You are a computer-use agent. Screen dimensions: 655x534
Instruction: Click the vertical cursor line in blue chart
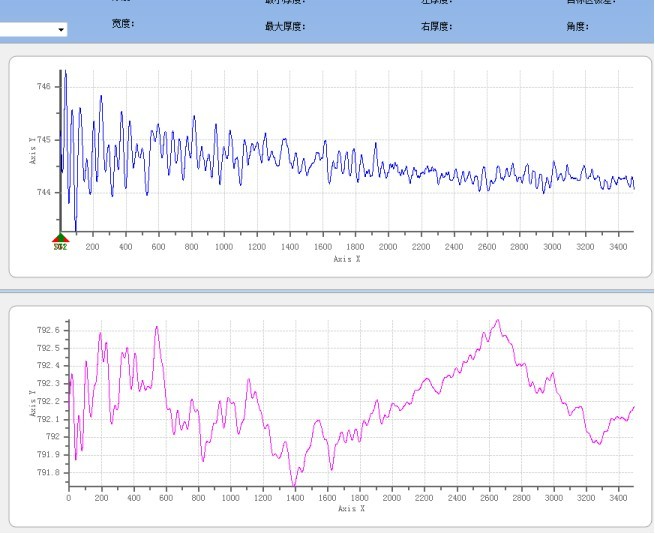coord(60,150)
